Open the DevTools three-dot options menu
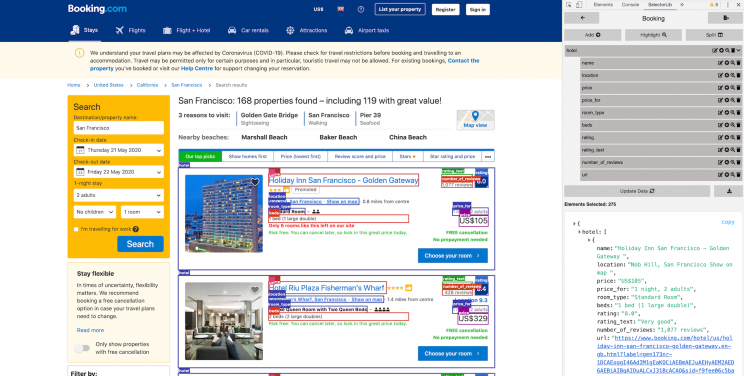 tap(728, 5)
